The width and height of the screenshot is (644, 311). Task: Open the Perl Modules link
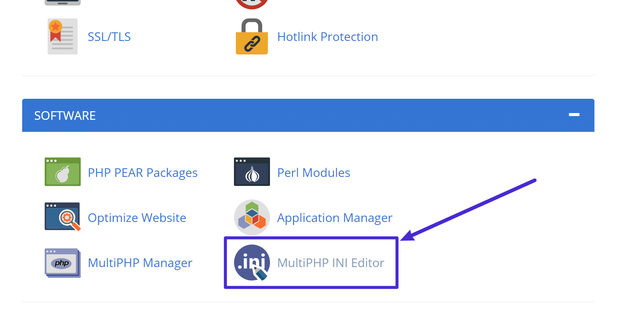click(314, 173)
